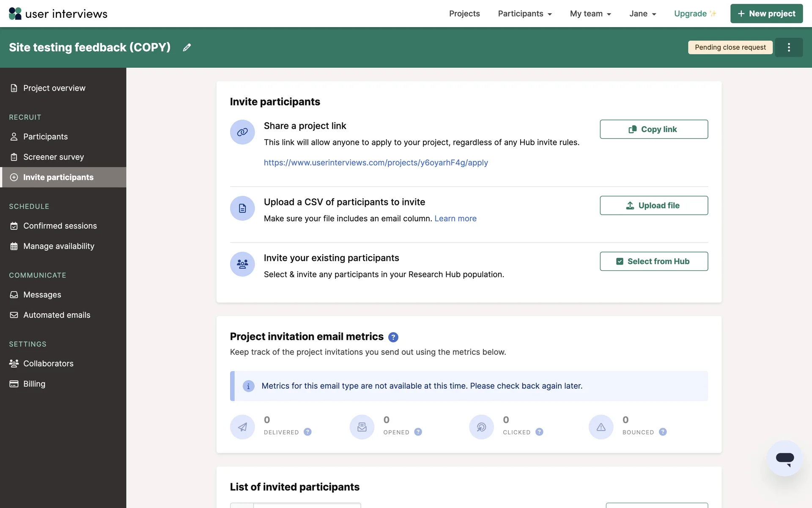This screenshot has height=508, width=812.
Task: Open Automated emails sidebar item
Action: coord(57,315)
